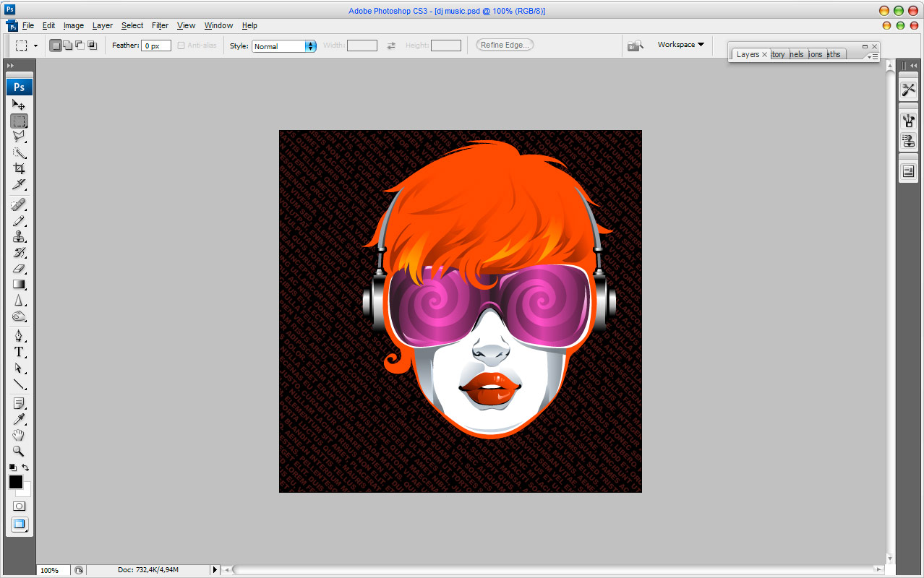Enable Add to selection mode

click(67, 46)
